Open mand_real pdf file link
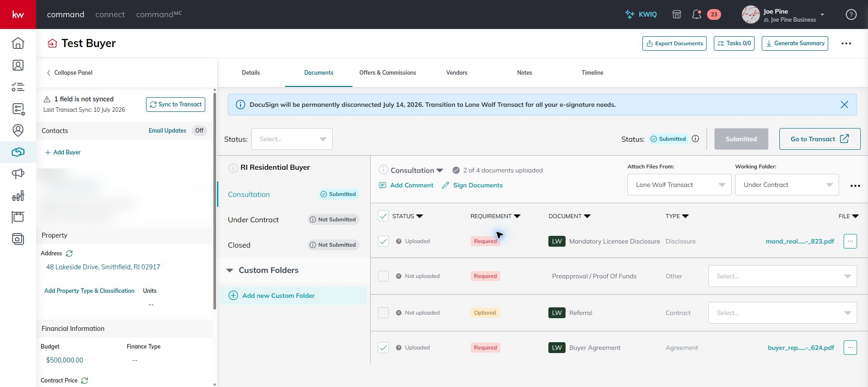The image size is (868, 387). click(x=800, y=241)
